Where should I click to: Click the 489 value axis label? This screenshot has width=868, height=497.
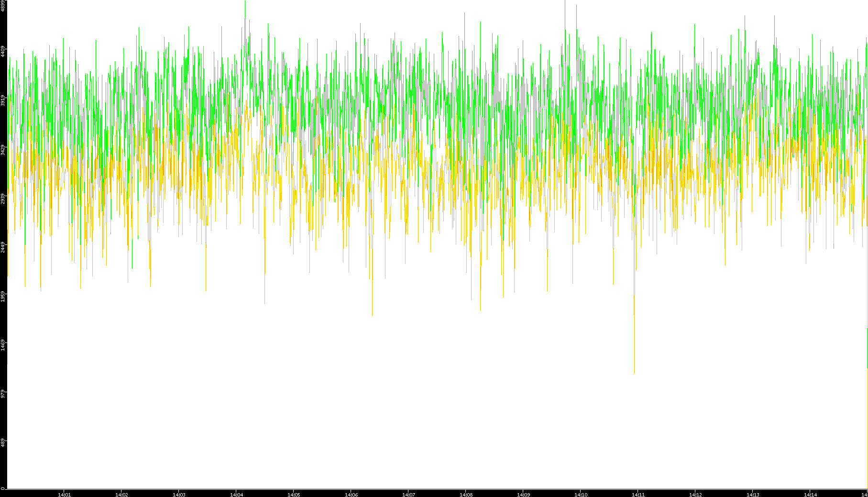pyautogui.click(x=3, y=442)
